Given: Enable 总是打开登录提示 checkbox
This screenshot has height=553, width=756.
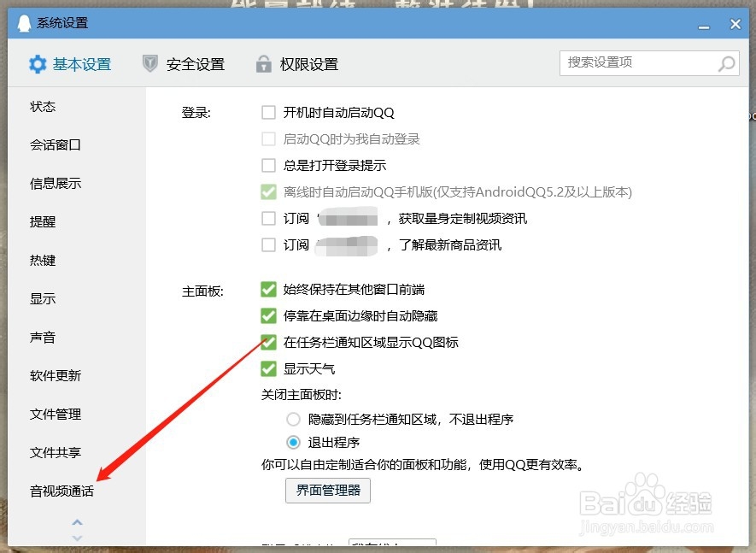Looking at the screenshot, I should [268, 166].
